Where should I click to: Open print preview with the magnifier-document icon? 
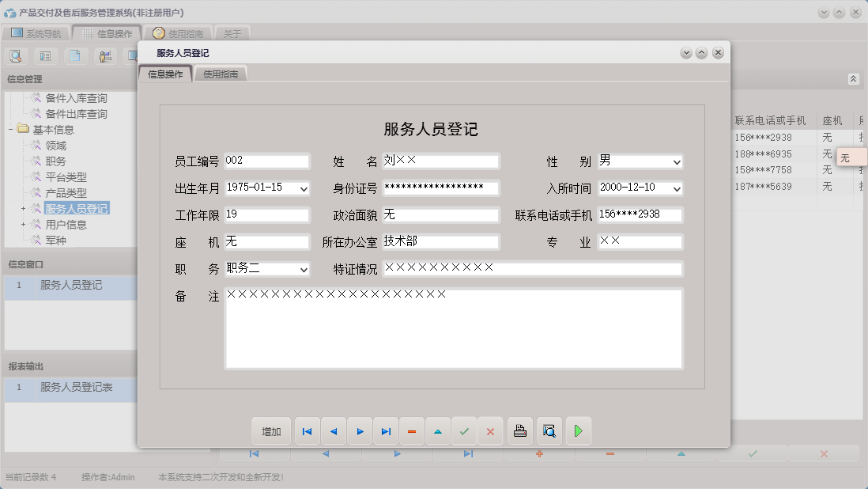(548, 430)
